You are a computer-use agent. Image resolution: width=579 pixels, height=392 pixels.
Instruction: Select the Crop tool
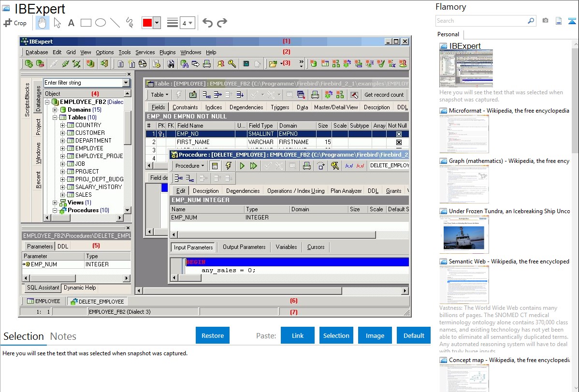[15, 23]
